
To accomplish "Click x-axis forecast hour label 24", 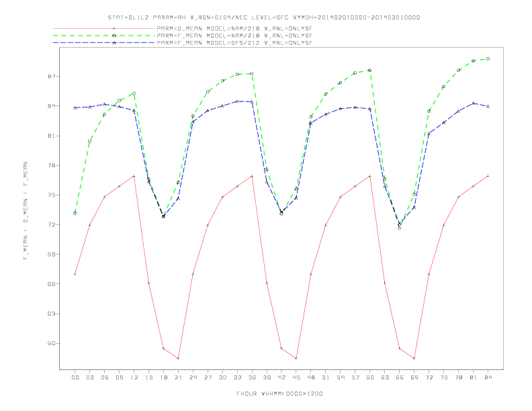I will pyautogui.click(x=193, y=377).
